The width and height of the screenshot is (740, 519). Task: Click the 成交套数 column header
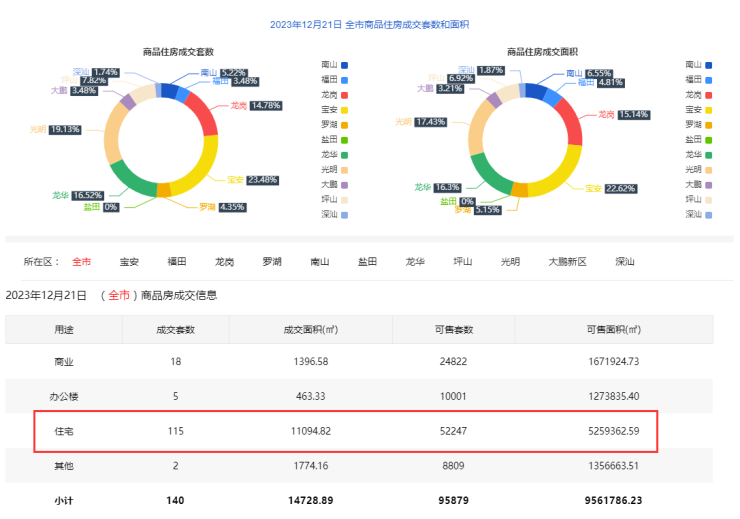coord(175,329)
